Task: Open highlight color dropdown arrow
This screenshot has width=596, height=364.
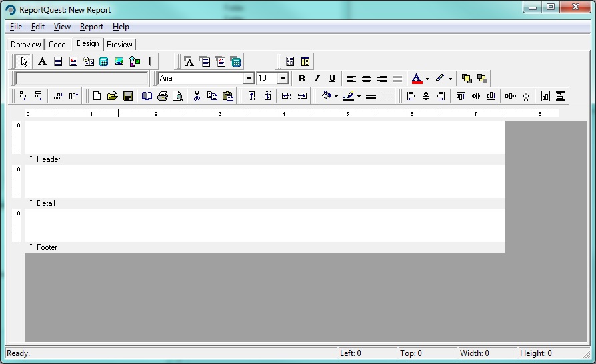Action: (x=450, y=79)
